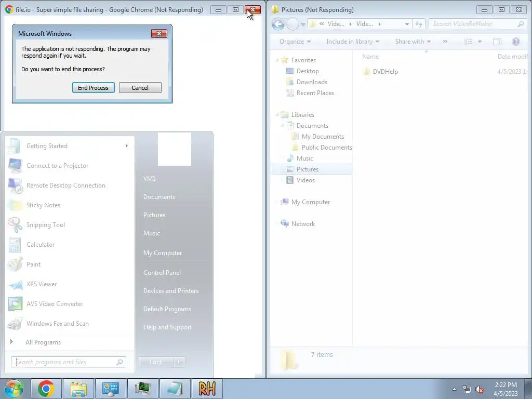This screenshot has width=532, height=399.
Task: Click the Windows Fax and Scan icon
Action: (x=15, y=324)
